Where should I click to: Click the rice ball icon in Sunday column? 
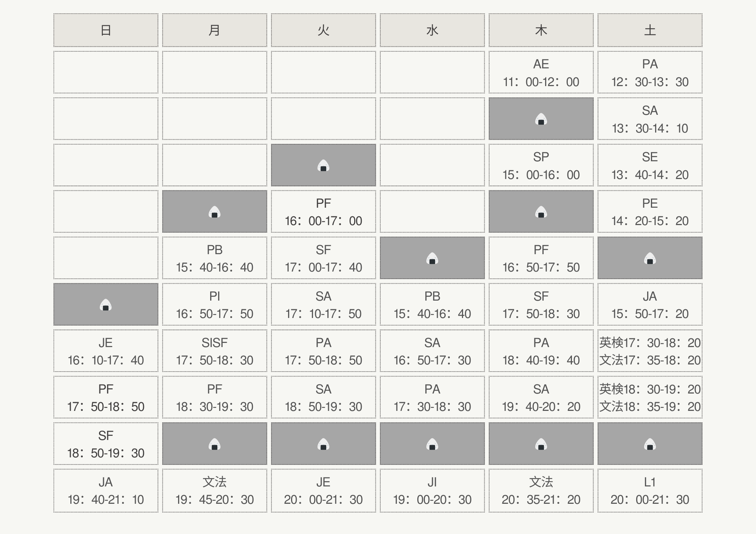106,304
